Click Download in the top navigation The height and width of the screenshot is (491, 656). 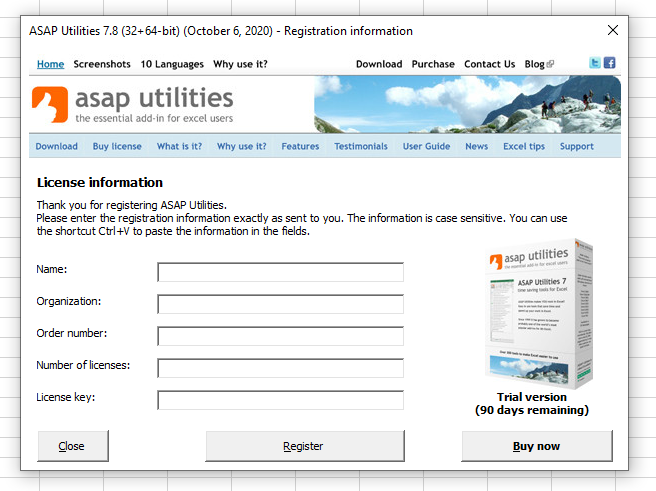click(x=379, y=64)
